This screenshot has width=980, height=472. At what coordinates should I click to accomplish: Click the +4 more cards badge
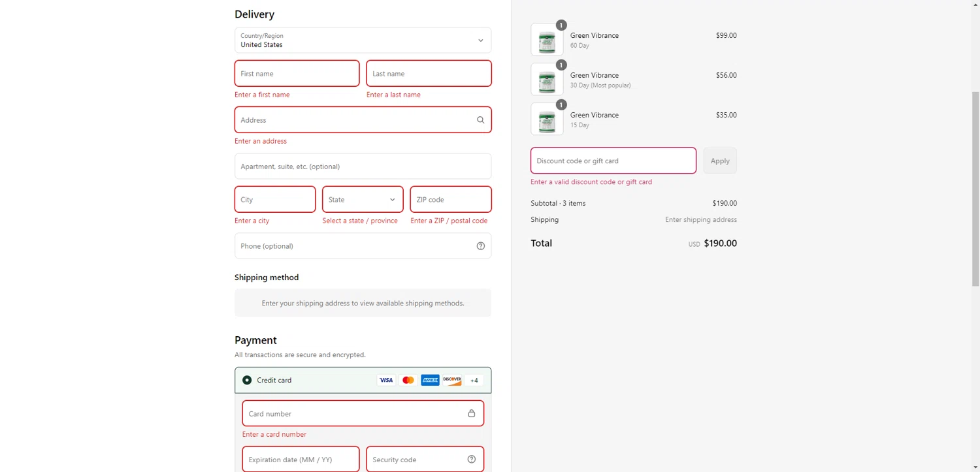[x=474, y=380]
